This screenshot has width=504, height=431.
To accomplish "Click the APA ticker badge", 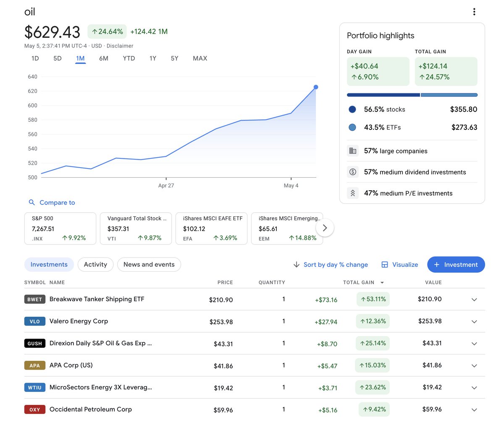I will 35,365.
